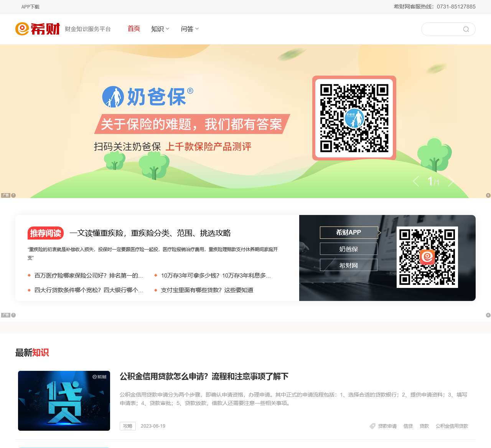Image resolution: width=491 pixels, height=448 pixels.
Task: Click the 贷款 tag
Action: coord(424,426)
